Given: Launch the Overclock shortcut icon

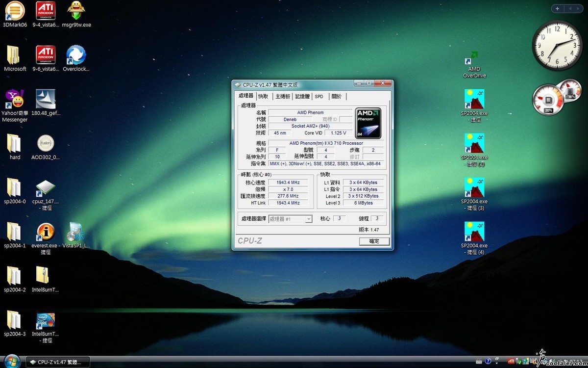Looking at the screenshot, I should 76,58.
